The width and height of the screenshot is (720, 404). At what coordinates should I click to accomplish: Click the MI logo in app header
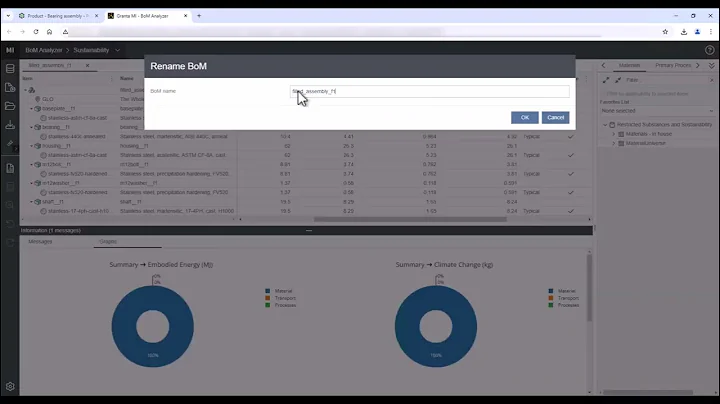coord(10,50)
